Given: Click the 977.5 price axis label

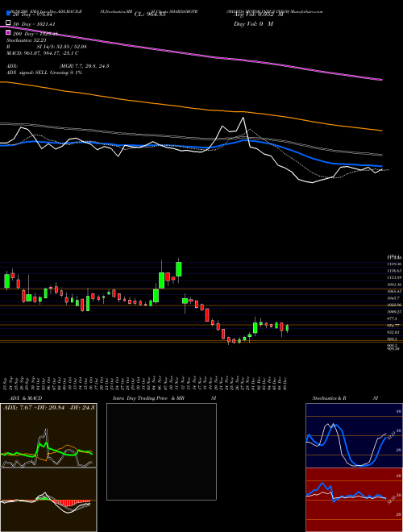Looking at the screenshot, I should [x=393, y=318].
